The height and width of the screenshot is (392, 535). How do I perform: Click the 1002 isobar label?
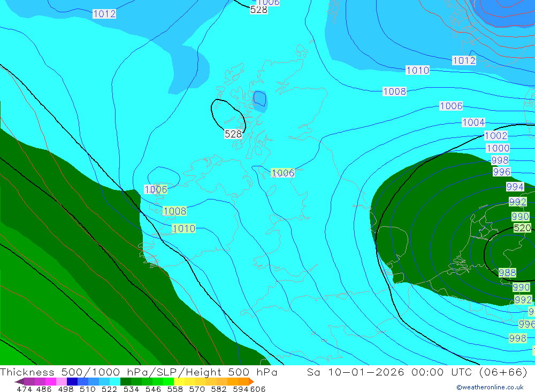[x=496, y=135]
